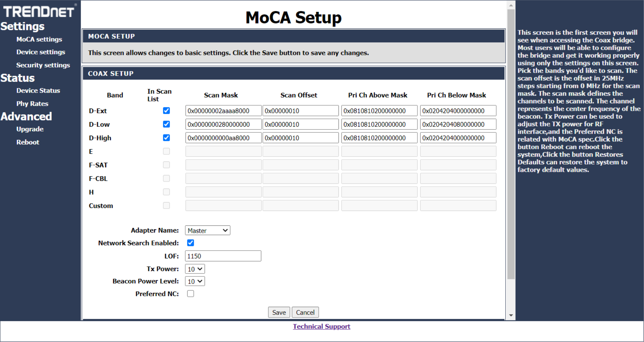Uncheck D-High In Scan List checkbox
This screenshot has height=342, width=644.
click(166, 138)
